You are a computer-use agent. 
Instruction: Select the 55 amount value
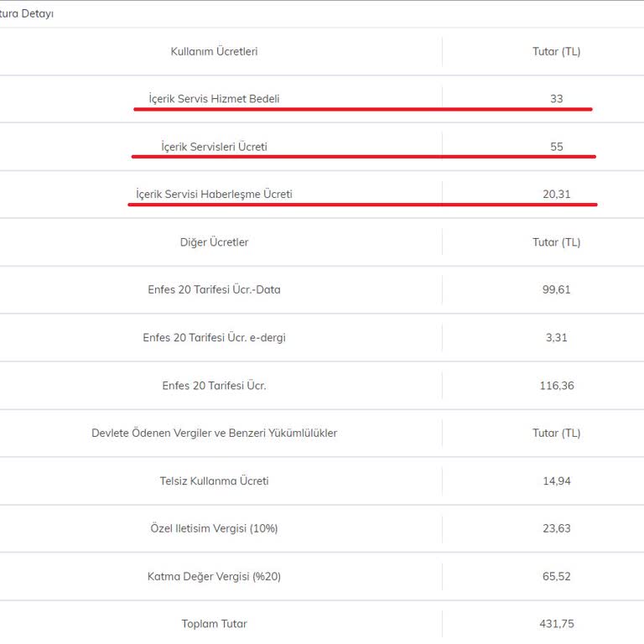tap(556, 147)
